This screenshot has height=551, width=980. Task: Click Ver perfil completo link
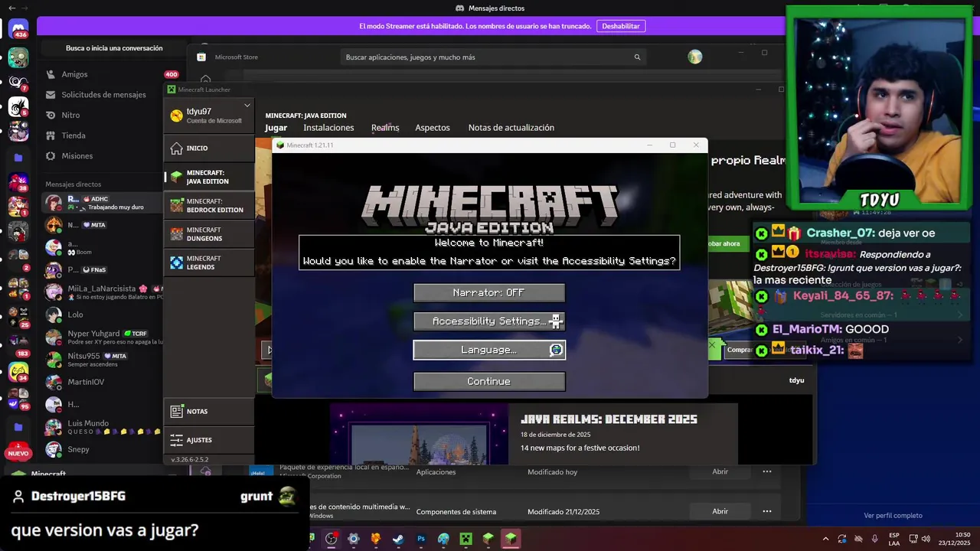point(893,516)
